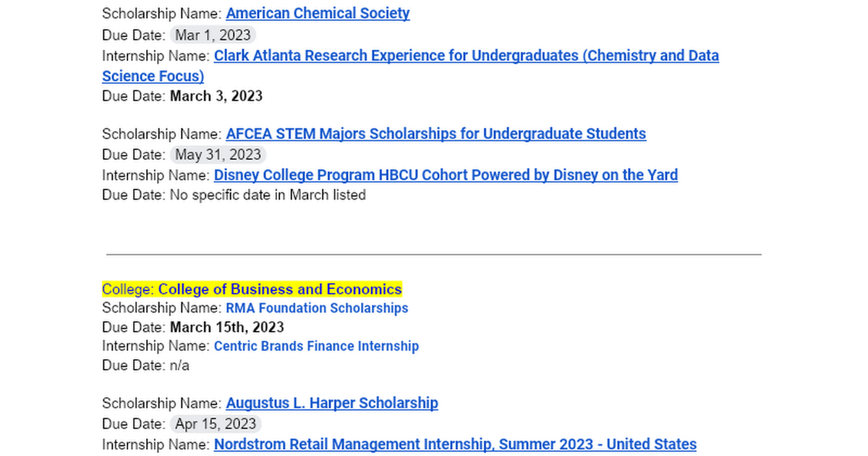The width and height of the screenshot is (868, 456).
Task: Select the Apr 15, 2023 date chip
Action: (216, 423)
